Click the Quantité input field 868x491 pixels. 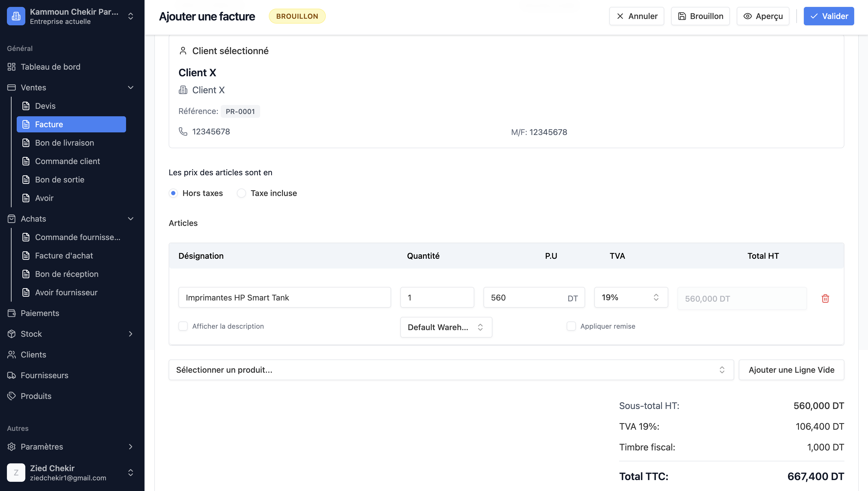tap(437, 297)
